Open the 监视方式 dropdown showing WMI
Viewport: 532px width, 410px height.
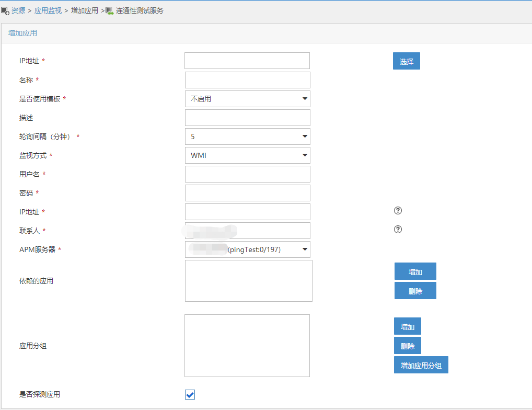pyautogui.click(x=248, y=155)
